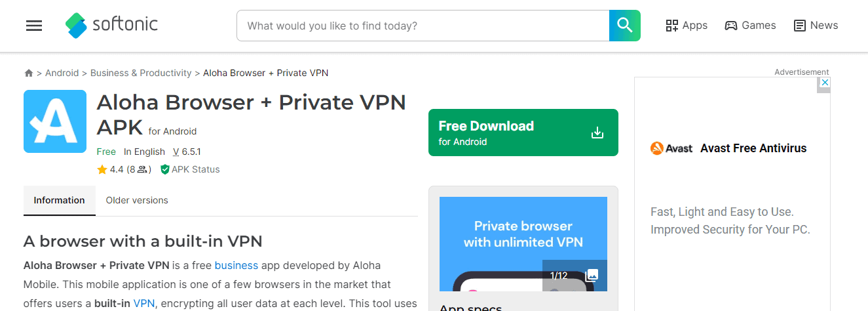Click the blue business link
This screenshot has height=311, width=868.
(236, 266)
